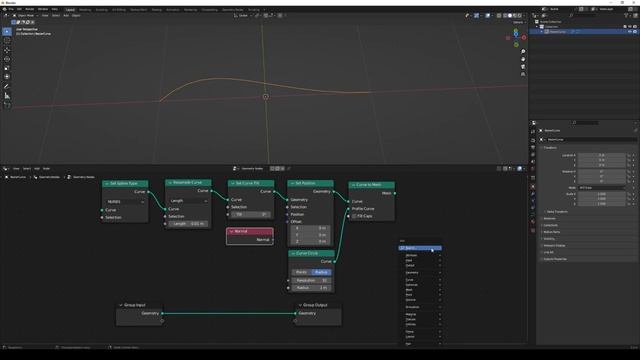The image size is (640, 360).
Task: Open Global transform orientation dropdown
Action: 243,16
